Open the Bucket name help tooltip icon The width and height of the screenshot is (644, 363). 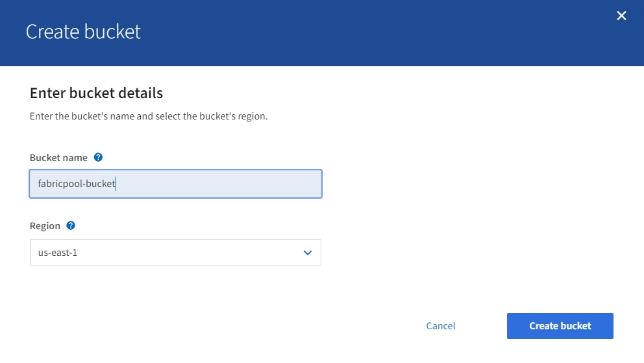click(98, 157)
